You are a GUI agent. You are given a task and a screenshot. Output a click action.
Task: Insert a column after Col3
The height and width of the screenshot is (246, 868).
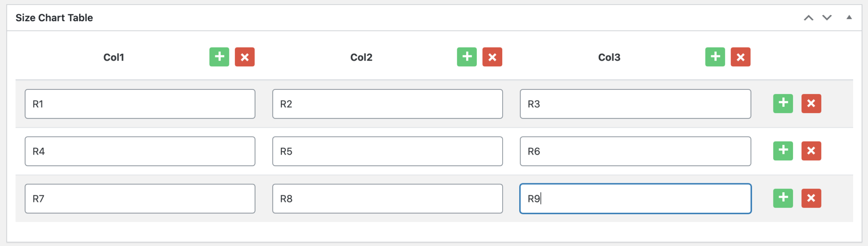click(715, 57)
